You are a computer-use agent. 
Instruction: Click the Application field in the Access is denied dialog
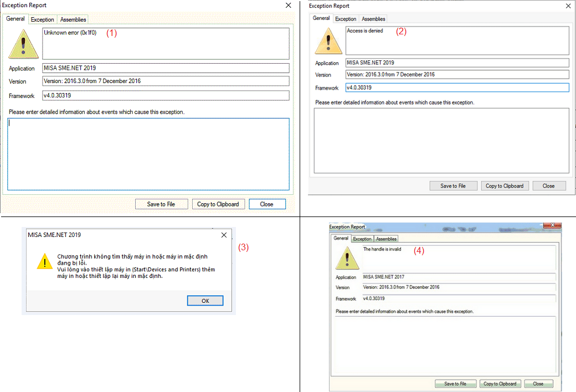coord(457,63)
